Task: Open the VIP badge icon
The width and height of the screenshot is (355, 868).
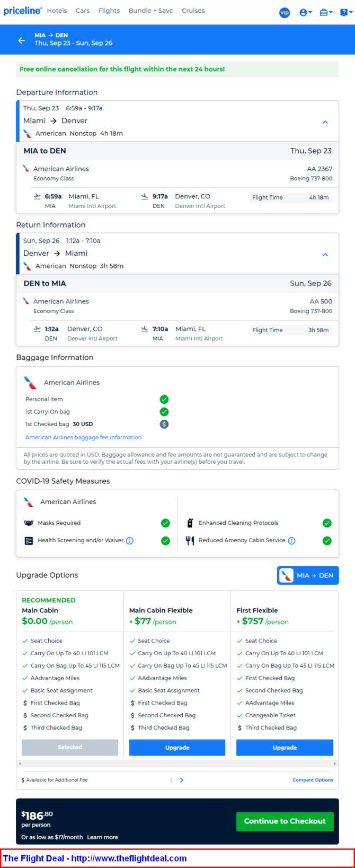Action: tap(285, 12)
